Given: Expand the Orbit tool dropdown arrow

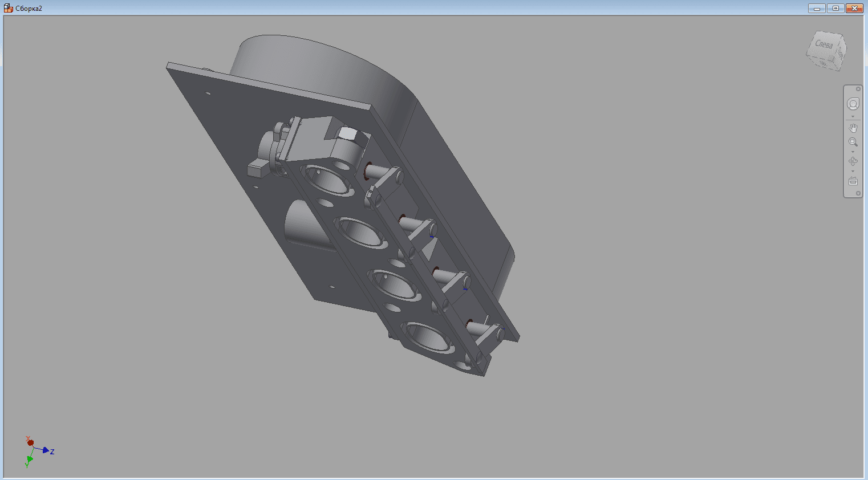Looking at the screenshot, I should click(x=853, y=172).
